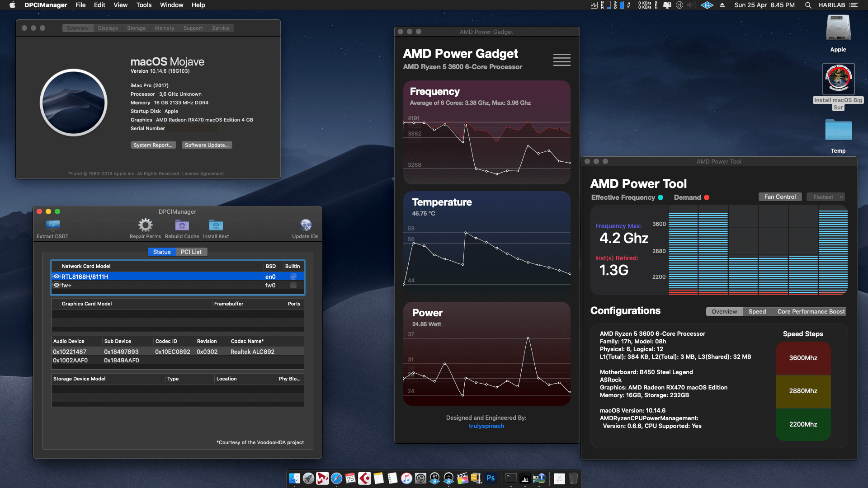Switch to the PCI List tab
868x488 pixels.
pyautogui.click(x=191, y=252)
